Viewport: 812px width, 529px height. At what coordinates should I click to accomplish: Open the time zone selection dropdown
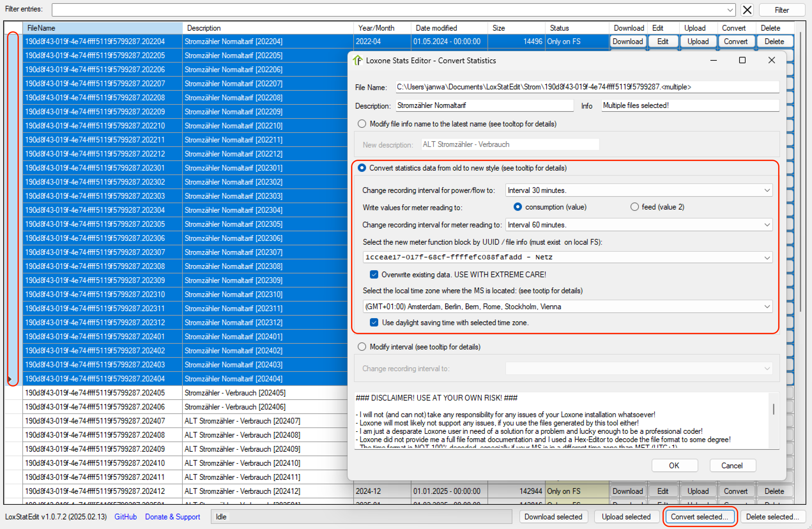coord(767,306)
